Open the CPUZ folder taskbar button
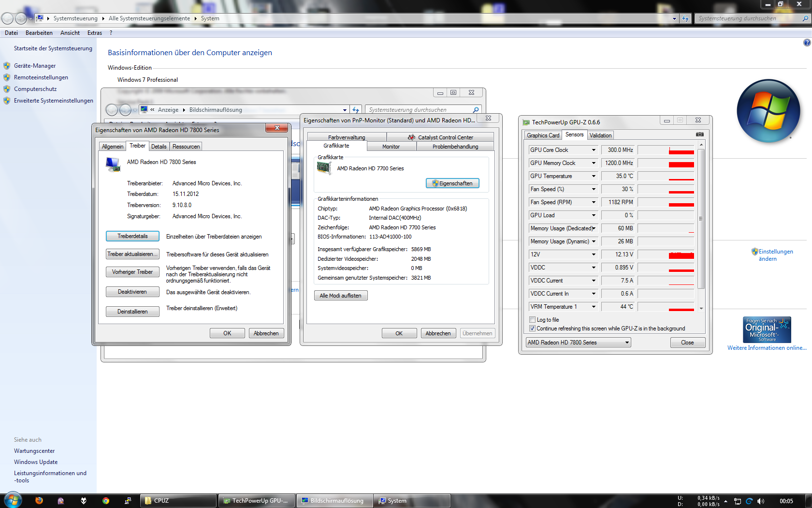812x508 pixels. [x=178, y=501]
